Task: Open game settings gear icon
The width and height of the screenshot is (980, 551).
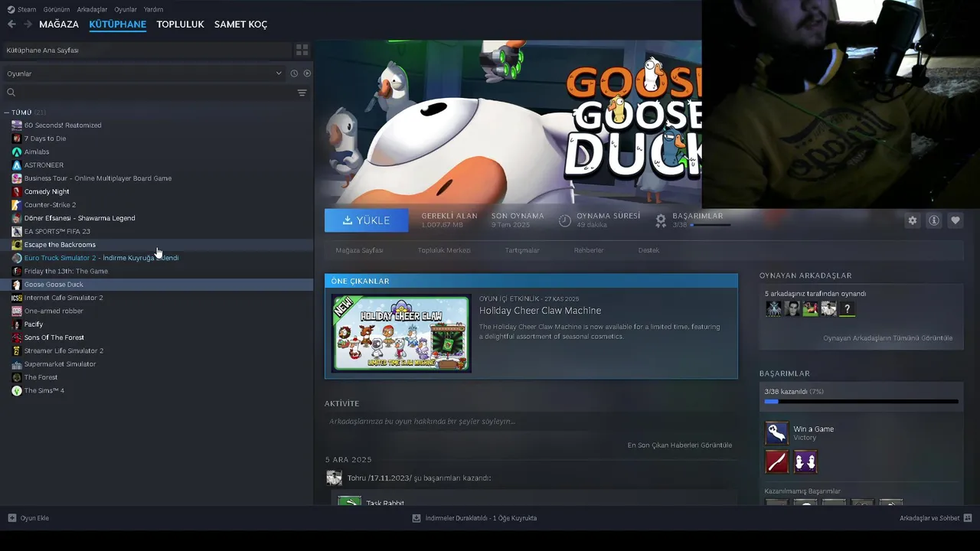Action: [912, 220]
